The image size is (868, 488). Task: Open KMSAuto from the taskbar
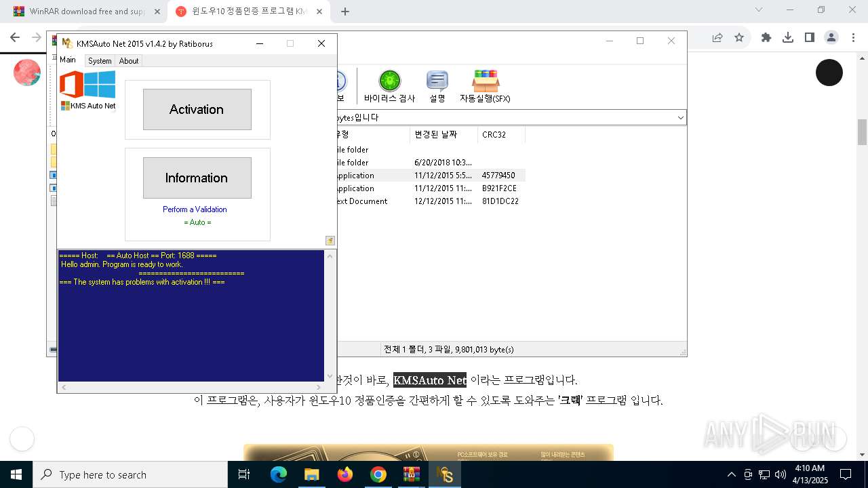click(445, 474)
